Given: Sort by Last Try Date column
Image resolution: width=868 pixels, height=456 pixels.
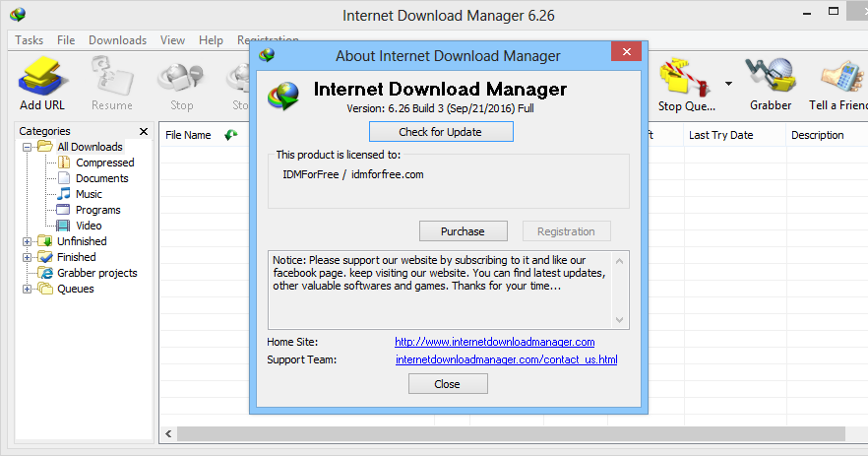Looking at the screenshot, I should pos(720,135).
